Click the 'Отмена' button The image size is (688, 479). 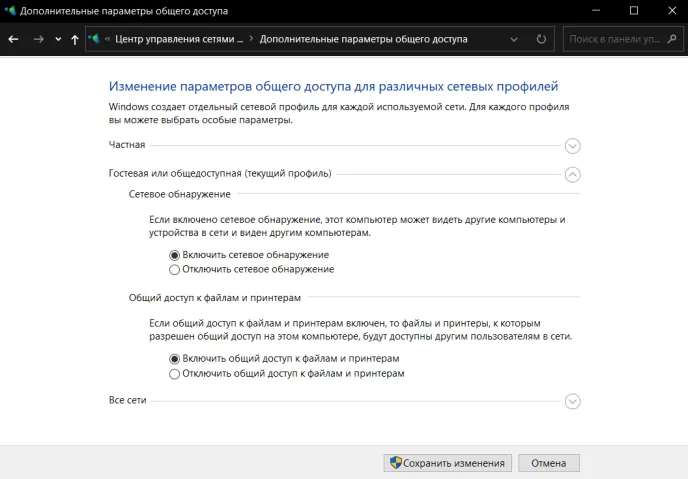pos(548,463)
